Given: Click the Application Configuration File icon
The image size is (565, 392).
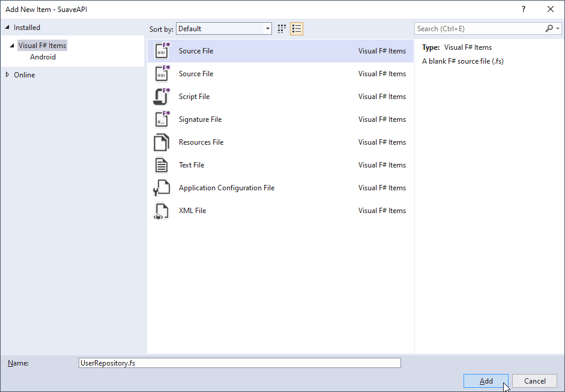Looking at the screenshot, I should 162,188.
